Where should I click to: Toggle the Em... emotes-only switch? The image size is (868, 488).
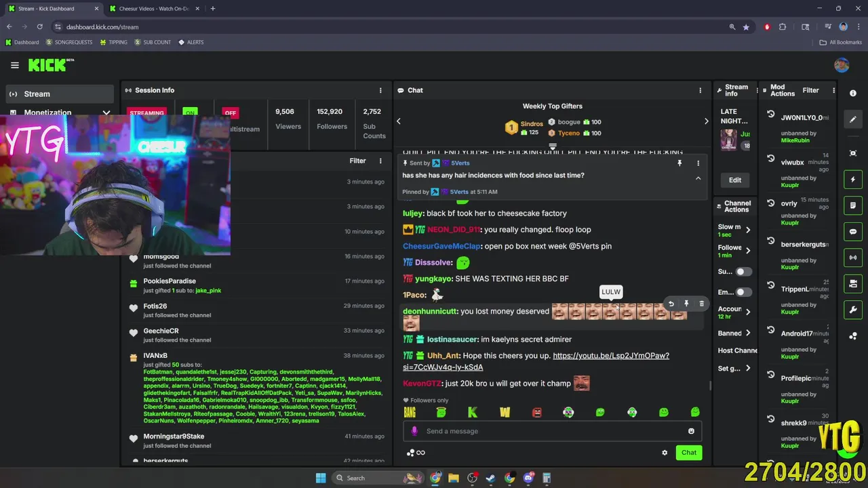(744, 292)
